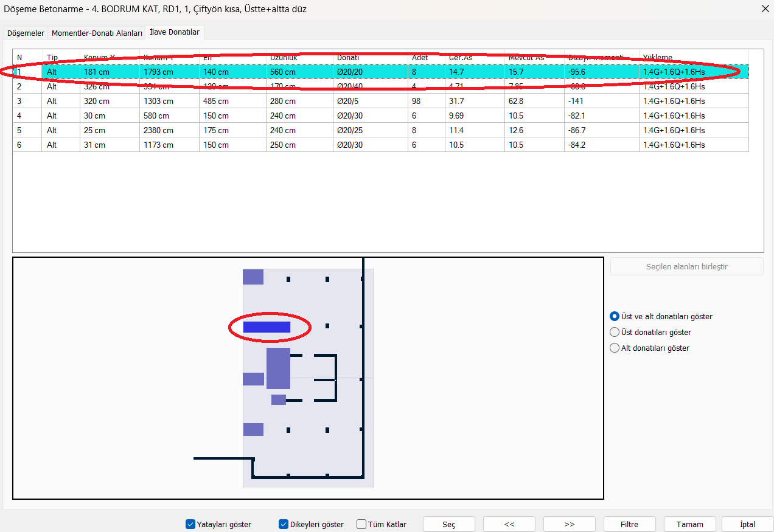
Task: Click the bright blue highlighted reinforcement area in plan
Action: tap(267, 327)
